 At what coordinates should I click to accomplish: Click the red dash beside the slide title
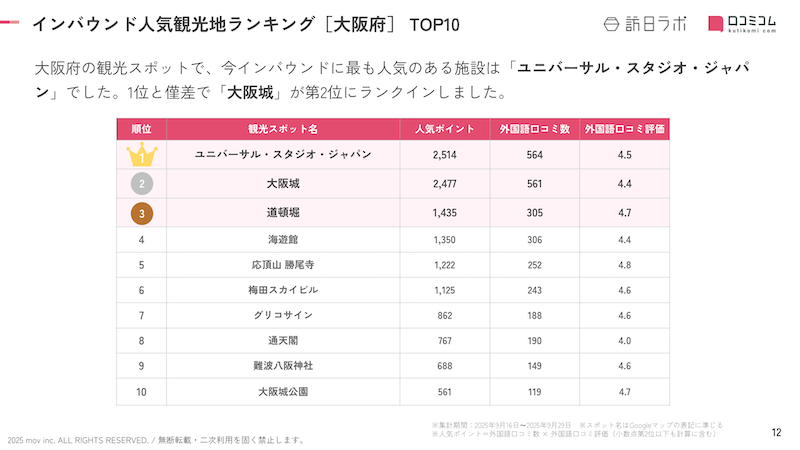[x=9, y=22]
